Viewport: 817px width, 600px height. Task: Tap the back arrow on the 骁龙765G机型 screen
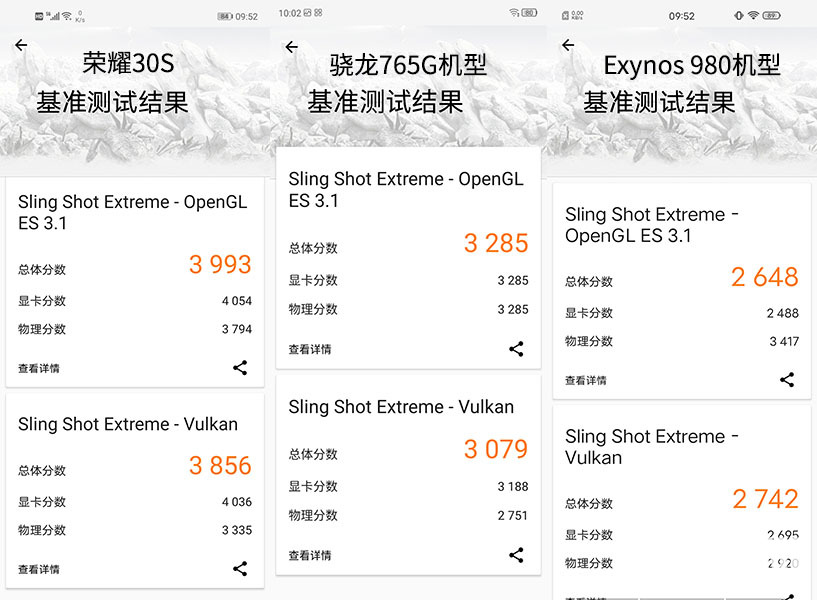click(292, 47)
